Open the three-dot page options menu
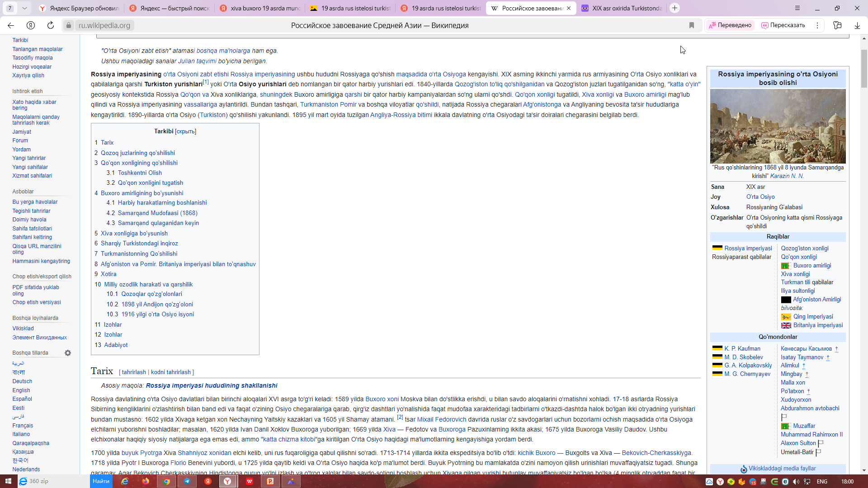The width and height of the screenshot is (868, 488). pos(817,25)
